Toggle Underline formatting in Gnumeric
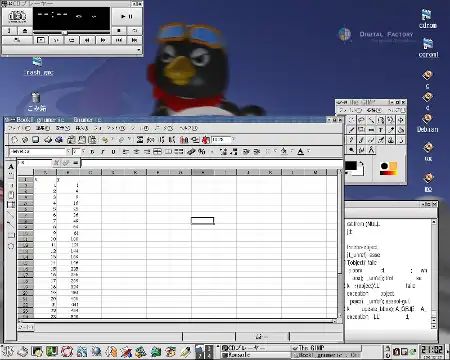Viewport: 450px width, 360px height. point(113,152)
